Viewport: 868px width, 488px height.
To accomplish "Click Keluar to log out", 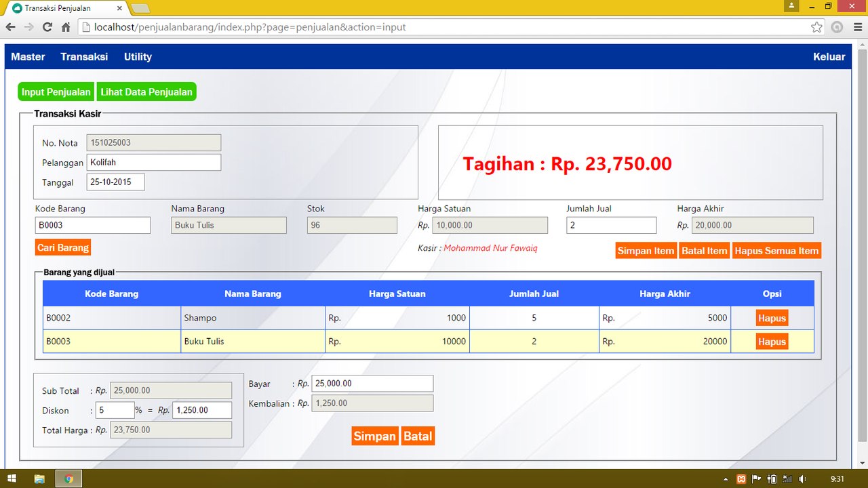I will tap(829, 57).
